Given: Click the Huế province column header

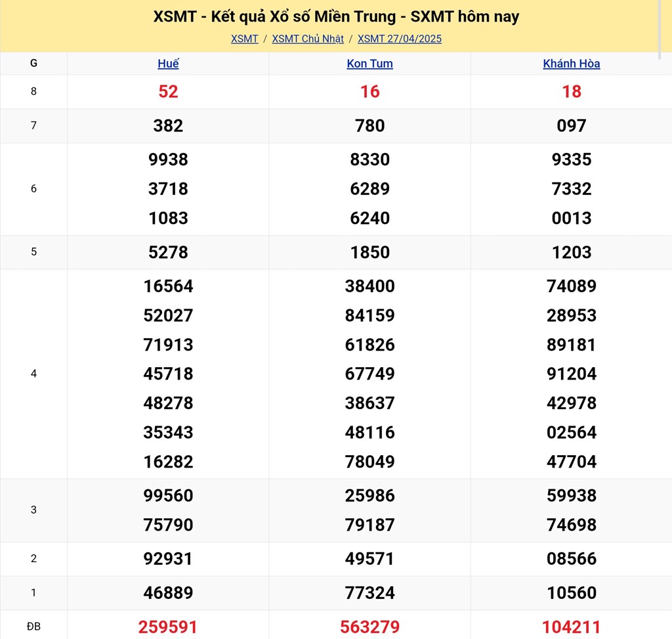Looking at the screenshot, I should click(x=168, y=64).
